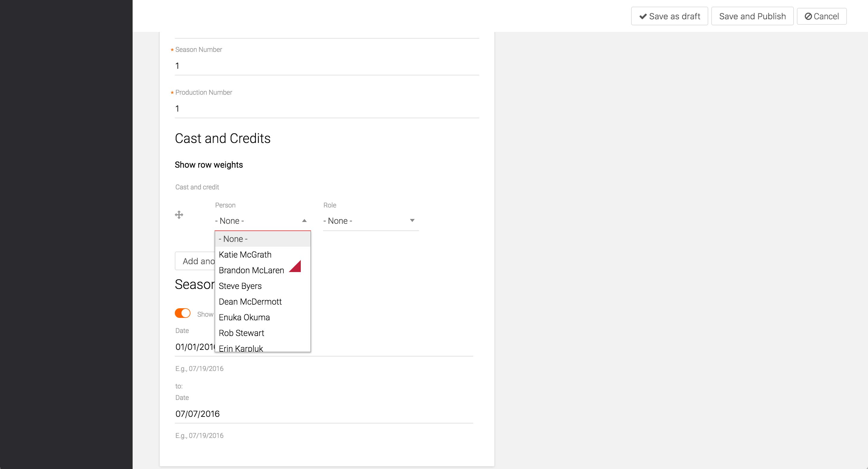The height and width of the screenshot is (469, 868).
Task: Edit the 07/07/2016 end date field
Action: point(323,414)
